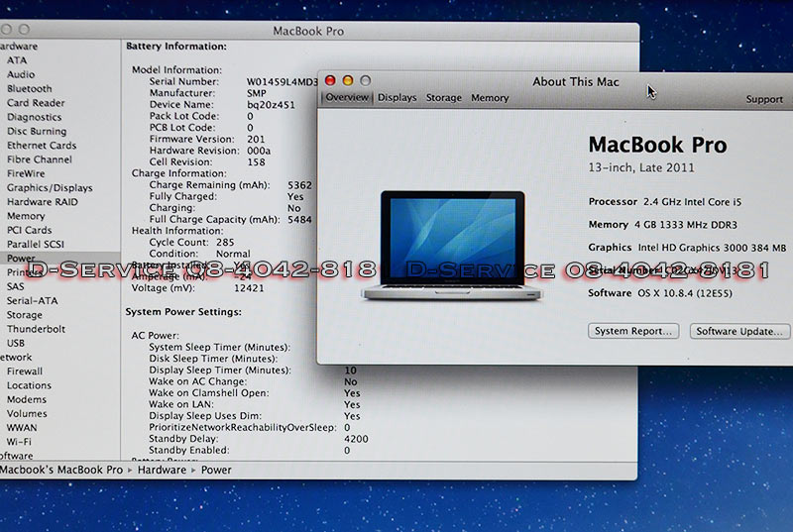
Task: Click the System Report... button
Action: coord(633,331)
